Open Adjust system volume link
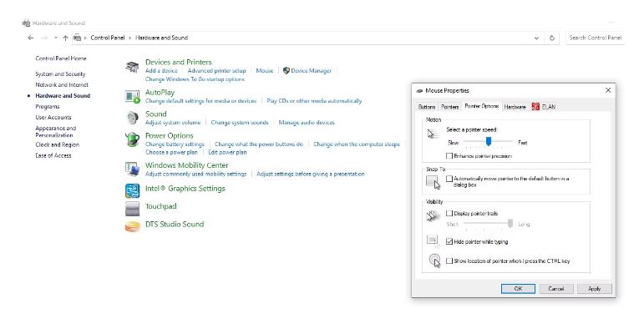This screenshot has height=329, width=644. tap(173, 123)
